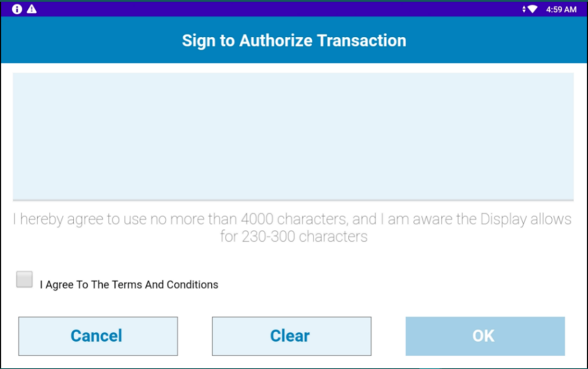Cancel the signature transaction
Image resolution: width=588 pixels, height=369 pixels.
pos(98,336)
